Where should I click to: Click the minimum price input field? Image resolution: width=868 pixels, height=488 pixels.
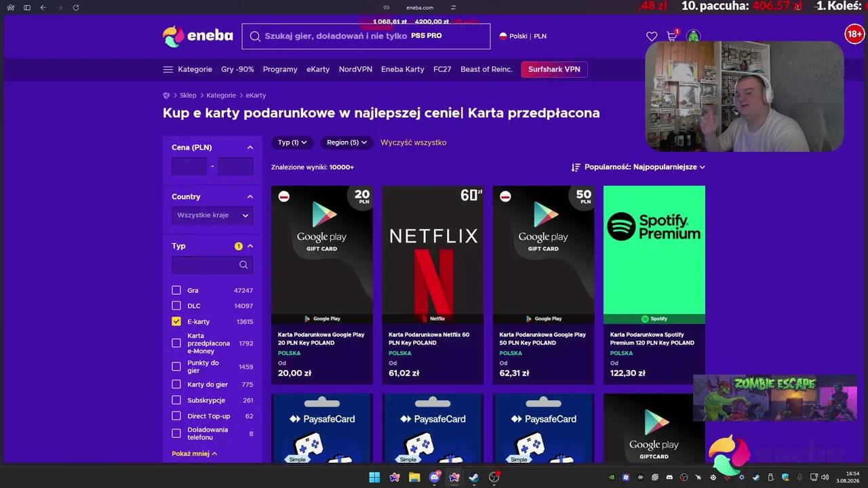click(x=189, y=166)
